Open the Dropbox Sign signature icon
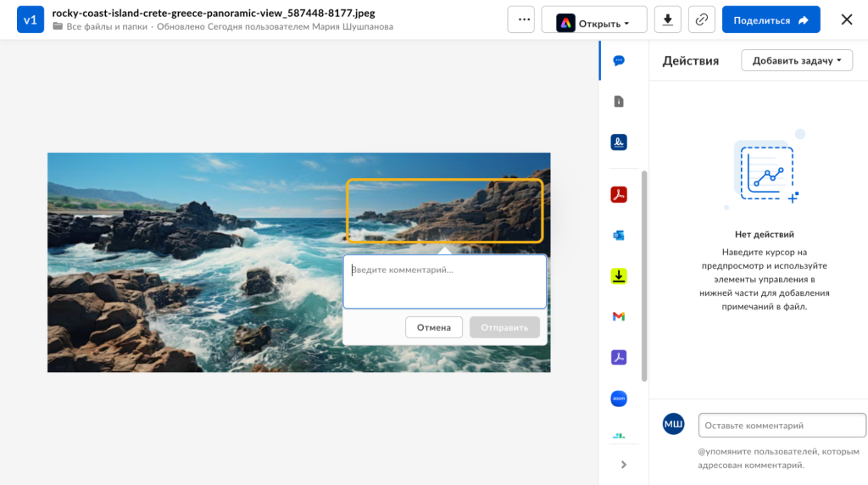The image size is (868, 485). tap(619, 142)
